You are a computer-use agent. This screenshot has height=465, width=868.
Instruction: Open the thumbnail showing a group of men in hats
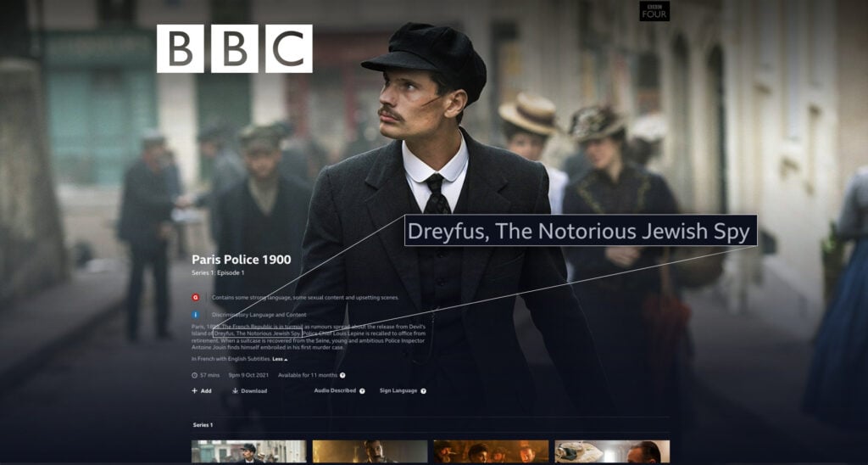pos(491,451)
